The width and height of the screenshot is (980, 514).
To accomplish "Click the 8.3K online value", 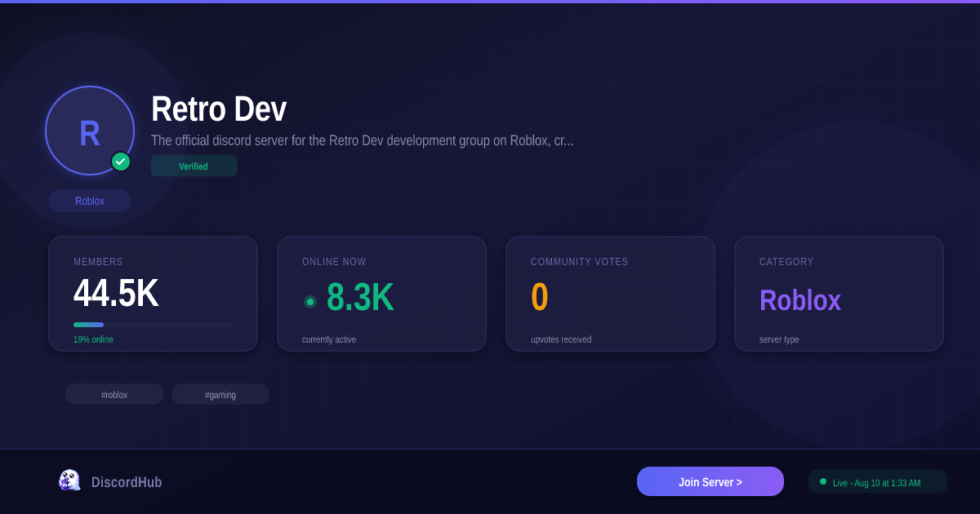I will [x=360, y=297].
